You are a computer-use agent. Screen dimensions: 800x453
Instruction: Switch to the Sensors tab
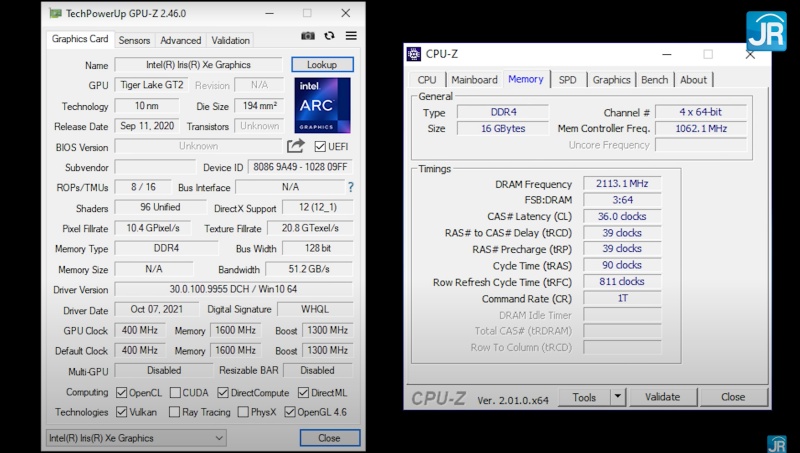point(134,40)
